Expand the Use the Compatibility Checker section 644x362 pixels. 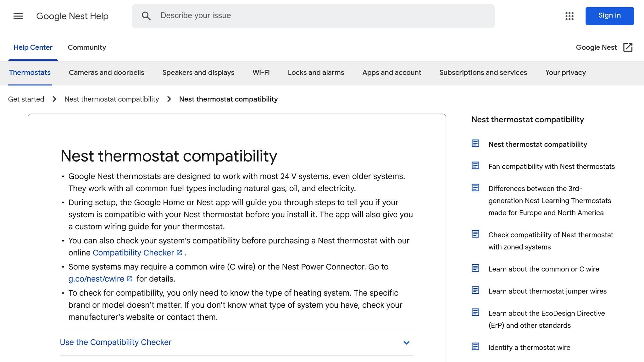tap(116, 342)
